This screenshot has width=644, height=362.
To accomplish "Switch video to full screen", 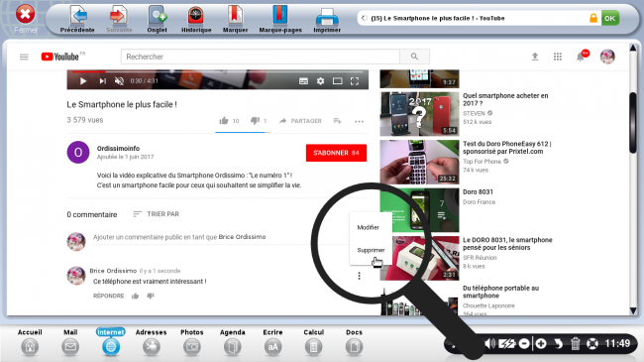I will [x=355, y=81].
